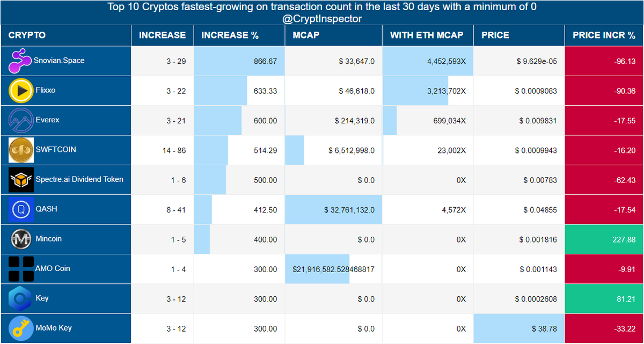
Task: Select the WITH ETH MCAP column header
Action: tap(428, 35)
